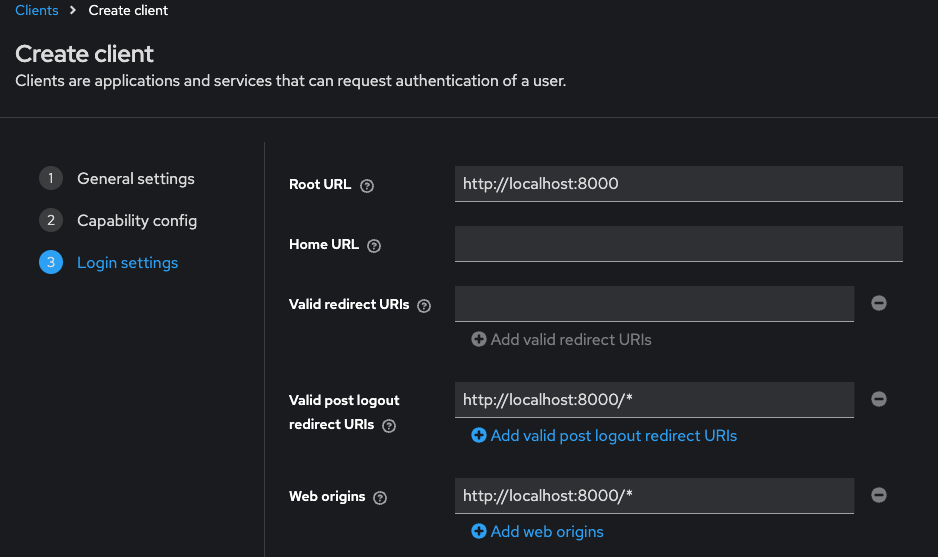Open help for Valid redirect URIs

pyautogui.click(x=424, y=305)
